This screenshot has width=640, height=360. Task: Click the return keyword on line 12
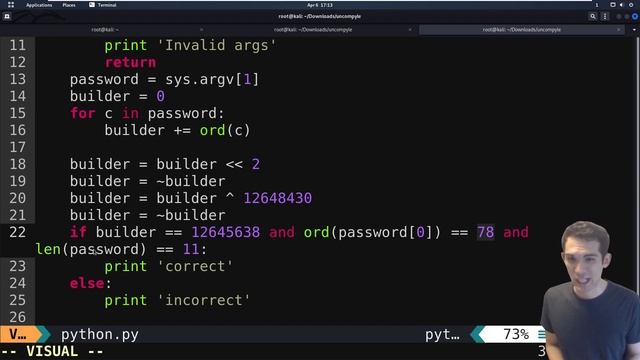click(x=130, y=62)
